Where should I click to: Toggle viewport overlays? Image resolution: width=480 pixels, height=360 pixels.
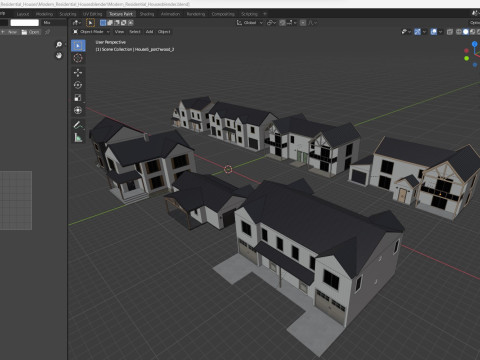434,32
